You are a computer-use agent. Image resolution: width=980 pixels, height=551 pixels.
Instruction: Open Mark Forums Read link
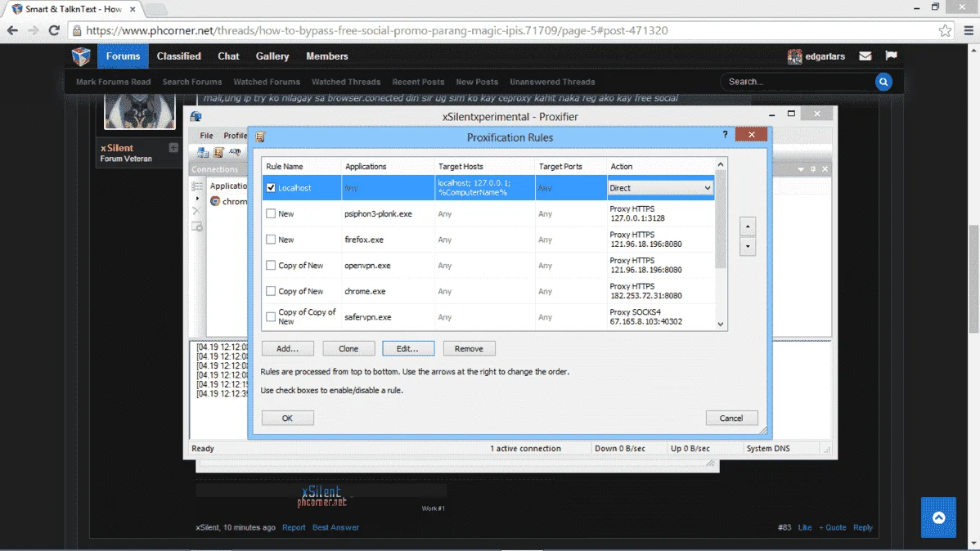113,82
